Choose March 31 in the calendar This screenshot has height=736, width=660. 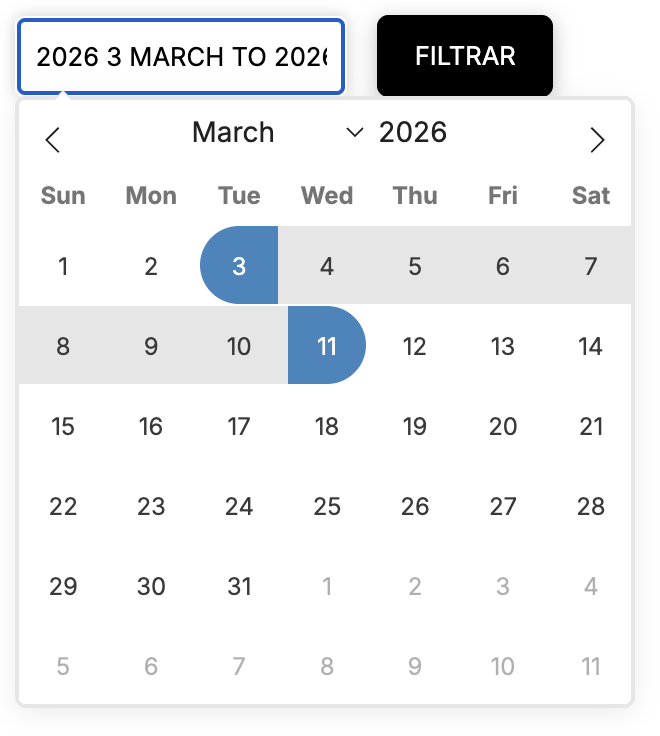239,586
